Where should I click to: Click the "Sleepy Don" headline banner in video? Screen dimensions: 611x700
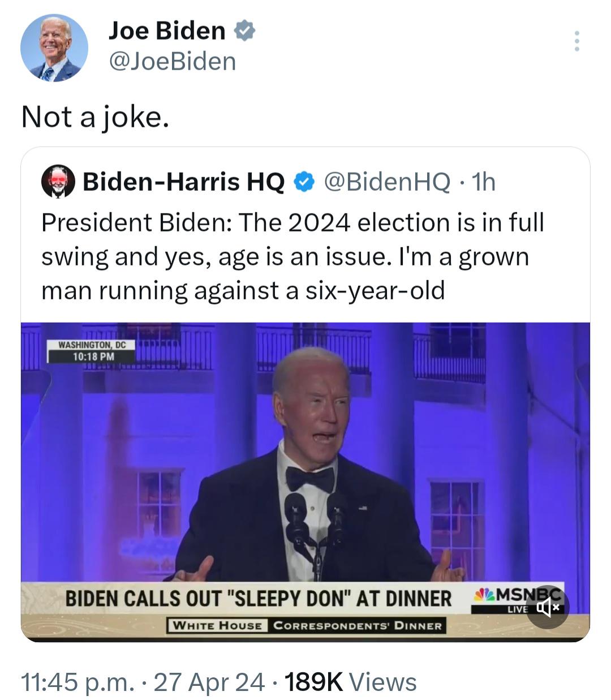pos(259,598)
